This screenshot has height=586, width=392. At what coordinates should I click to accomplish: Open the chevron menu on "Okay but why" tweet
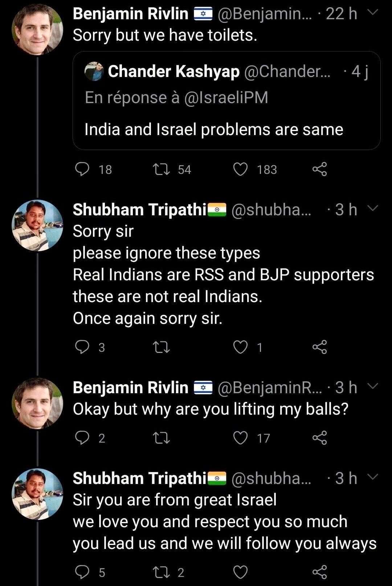pos(373,386)
